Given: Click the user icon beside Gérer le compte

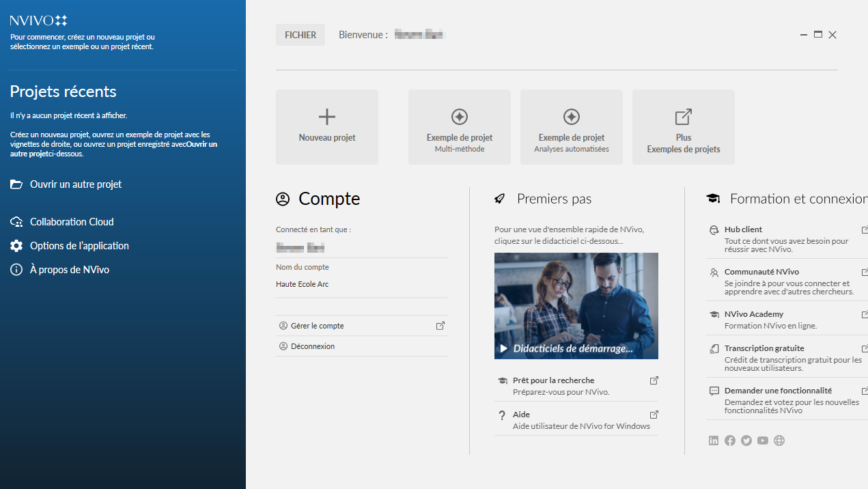Looking at the screenshot, I should click(283, 326).
